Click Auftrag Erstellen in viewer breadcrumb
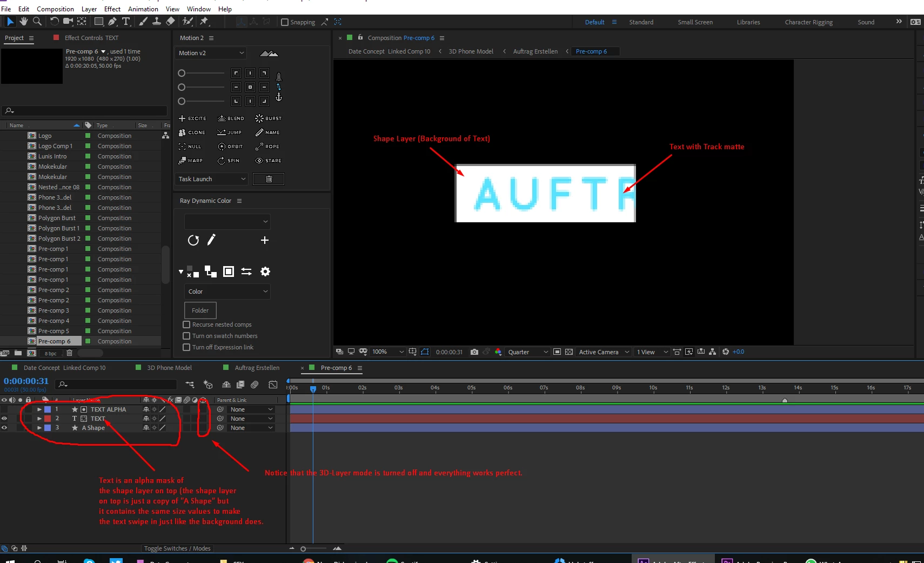Viewport: 924px width, 563px height. coord(535,51)
